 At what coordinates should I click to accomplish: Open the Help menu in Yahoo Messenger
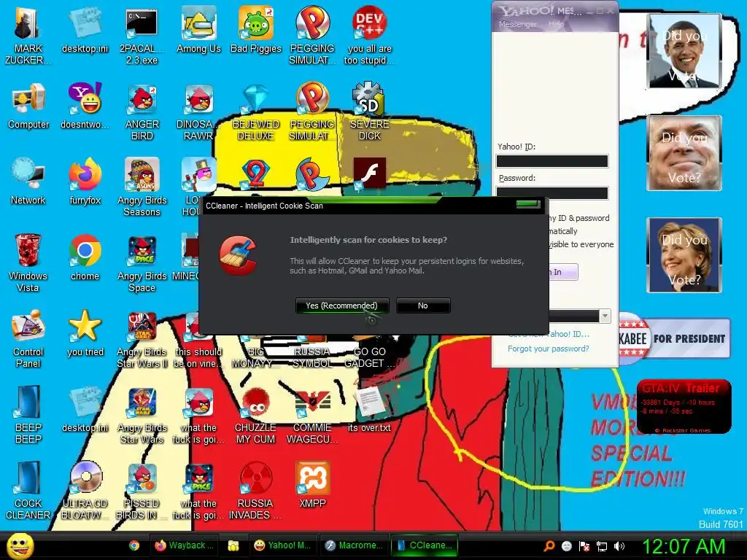click(556, 24)
